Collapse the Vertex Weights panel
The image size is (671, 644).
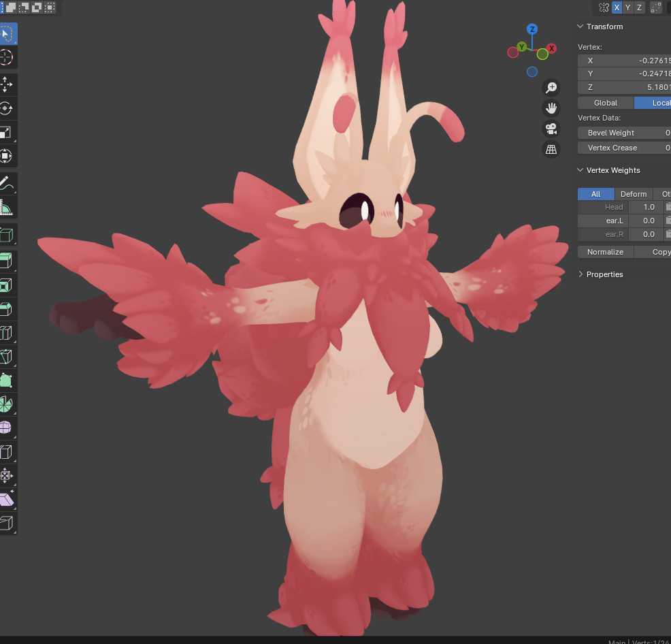coord(580,170)
